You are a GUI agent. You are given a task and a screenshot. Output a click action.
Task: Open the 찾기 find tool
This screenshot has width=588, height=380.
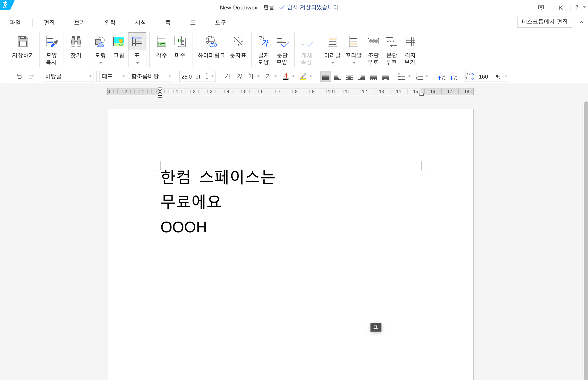point(76,42)
